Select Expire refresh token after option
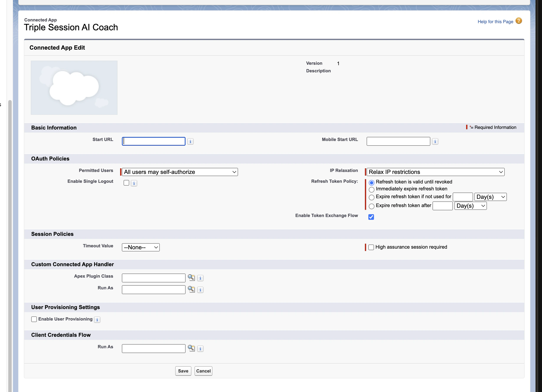This screenshot has width=542, height=392. click(x=371, y=206)
